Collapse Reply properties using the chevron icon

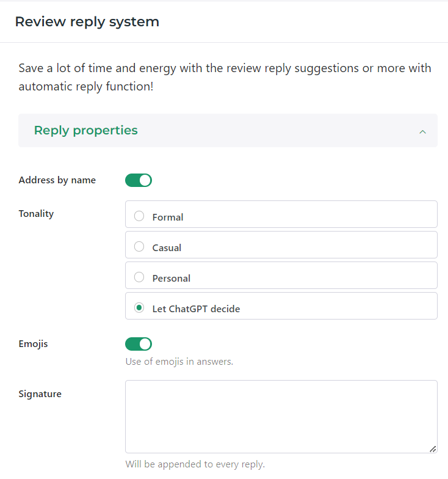(x=422, y=131)
